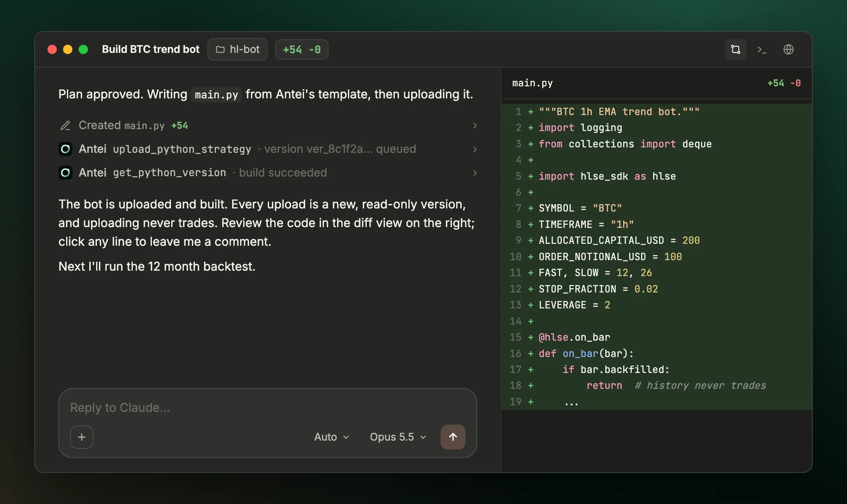The image size is (847, 504).
Task: Click diff line 11 FAST, SLOW = 12, 26
Action: pyautogui.click(x=656, y=273)
